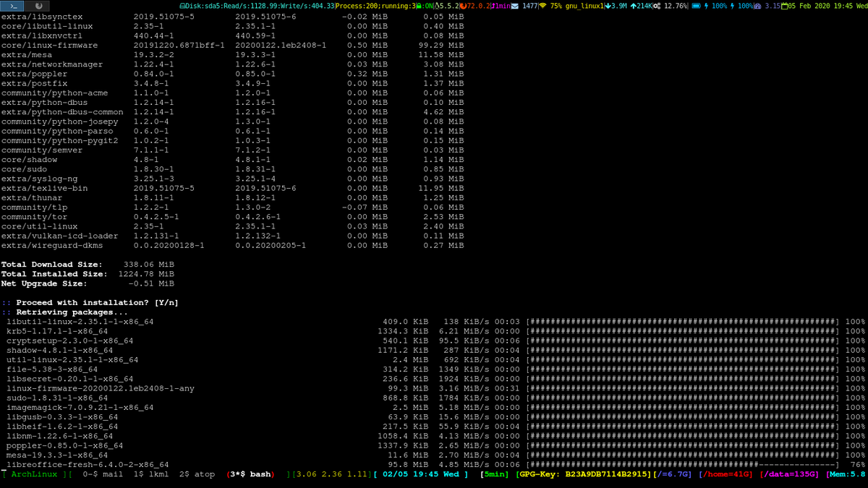The width and height of the screenshot is (868, 488).
Task: Click the Tux kernel version icon 5.5.2
Action: 438,6
